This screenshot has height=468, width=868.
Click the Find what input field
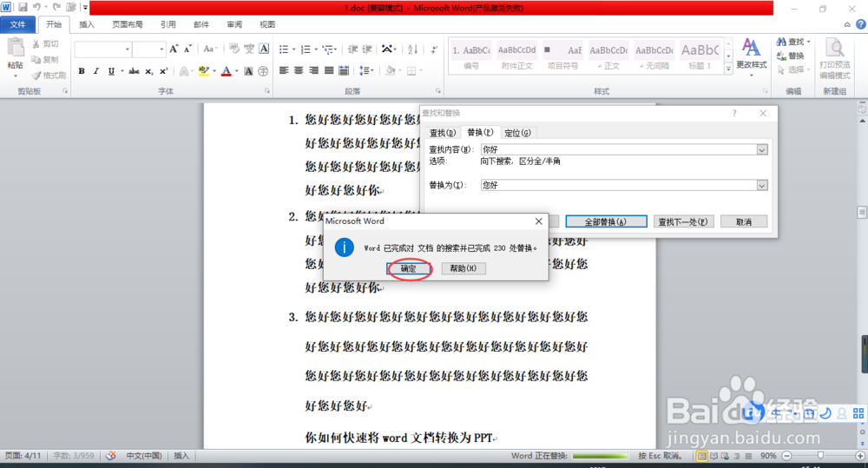(x=619, y=150)
